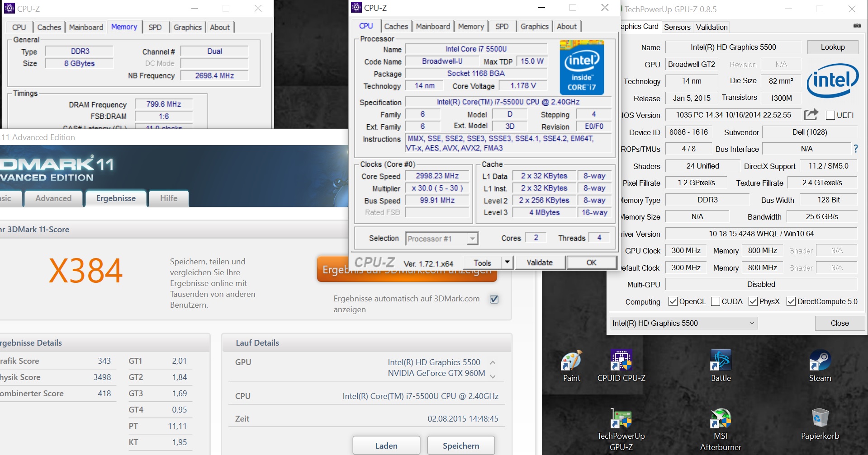
Task: Click DRAM Frequency value 799.6 MHz
Action: [x=164, y=104]
